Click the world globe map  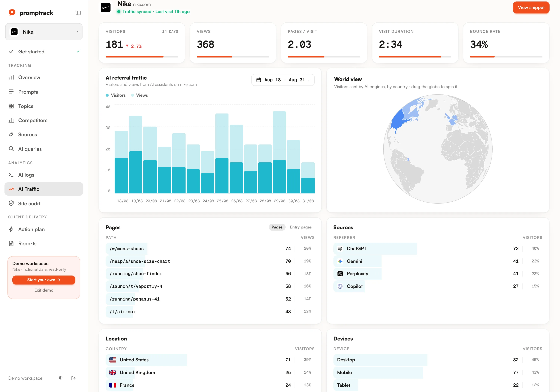tap(438, 149)
